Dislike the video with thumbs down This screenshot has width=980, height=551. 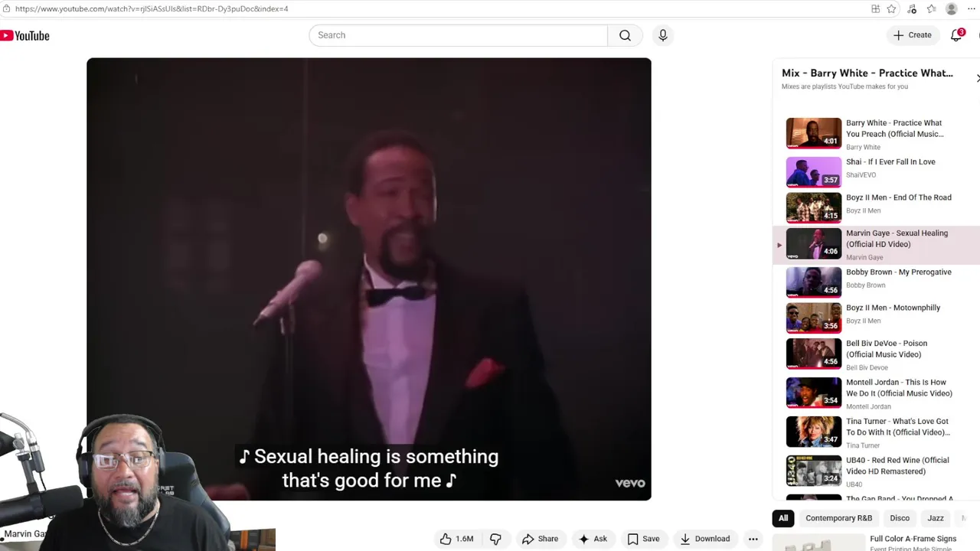point(495,539)
